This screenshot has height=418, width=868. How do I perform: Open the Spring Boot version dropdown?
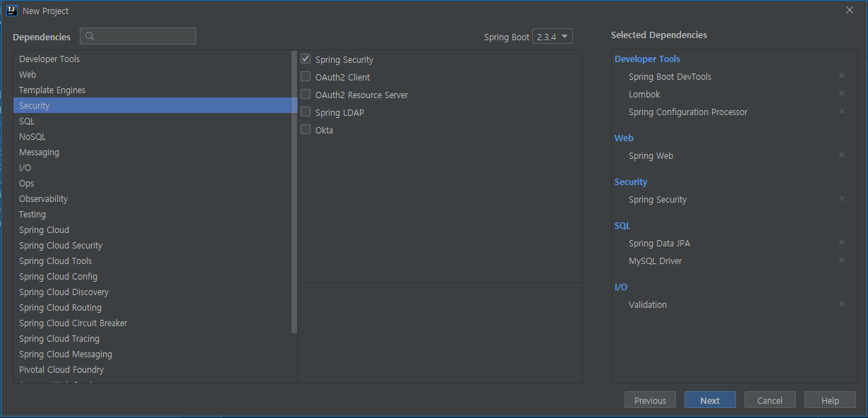tap(553, 37)
